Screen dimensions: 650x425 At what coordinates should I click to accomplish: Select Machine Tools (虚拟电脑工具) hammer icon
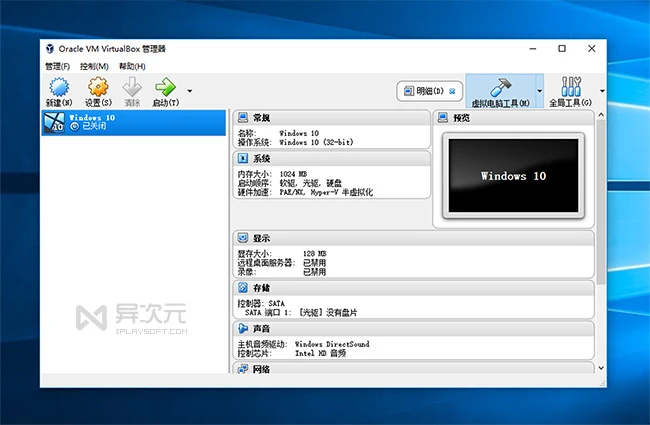[x=501, y=87]
